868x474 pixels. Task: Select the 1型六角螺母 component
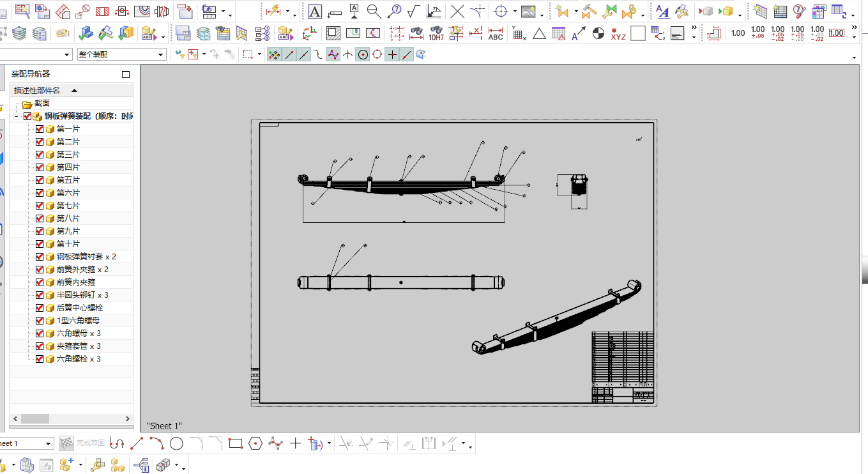78,321
